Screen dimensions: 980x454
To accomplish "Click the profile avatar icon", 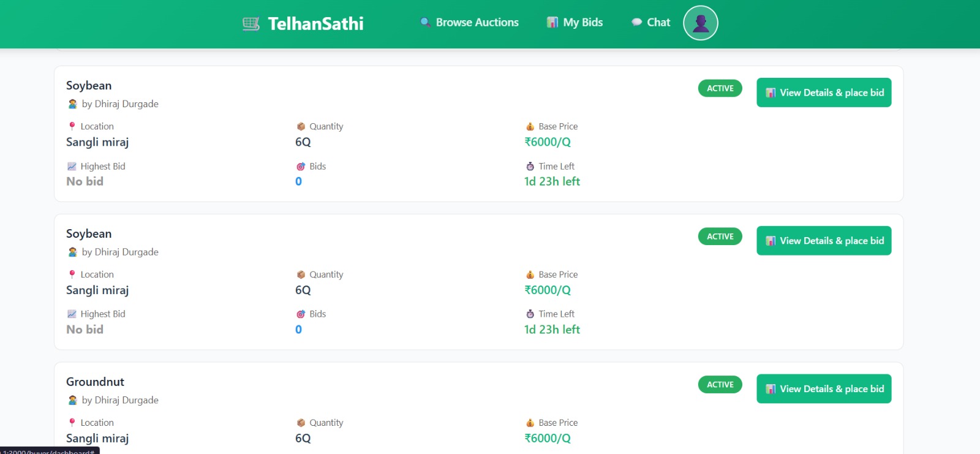I will coord(700,23).
